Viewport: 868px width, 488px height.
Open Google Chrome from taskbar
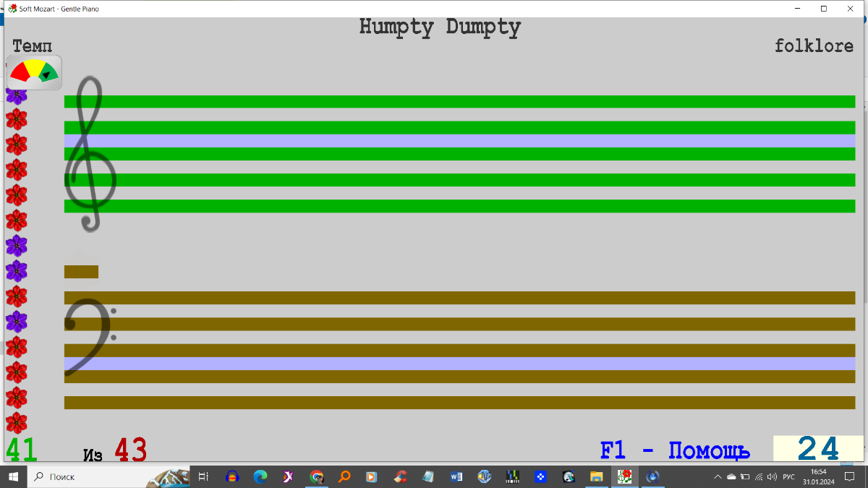[316, 476]
